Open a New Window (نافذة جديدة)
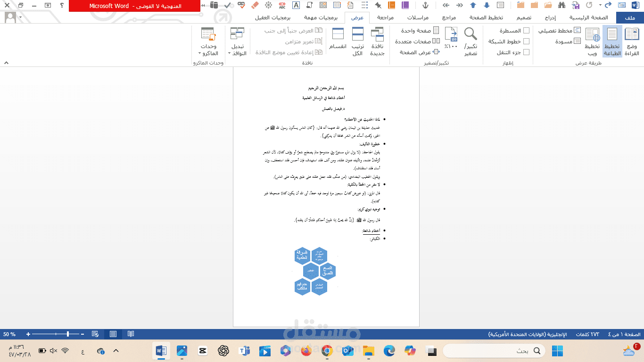644x362 pixels. [x=377, y=41]
